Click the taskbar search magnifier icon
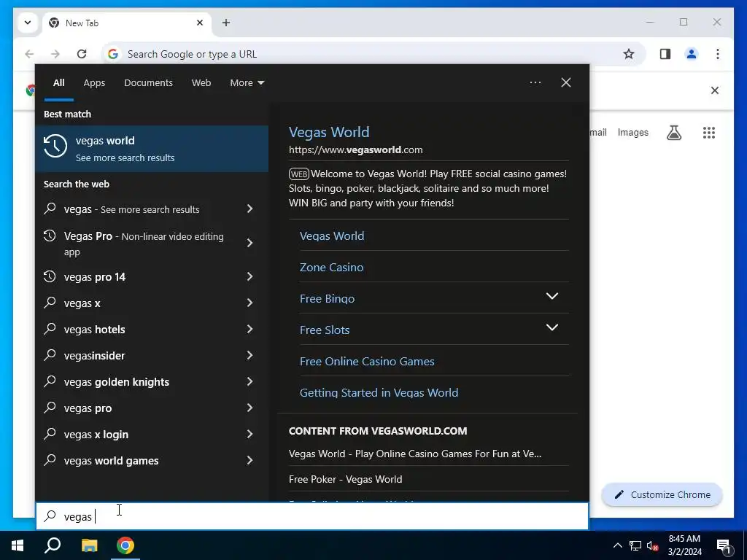This screenshot has height=560, width=747. pos(53,545)
